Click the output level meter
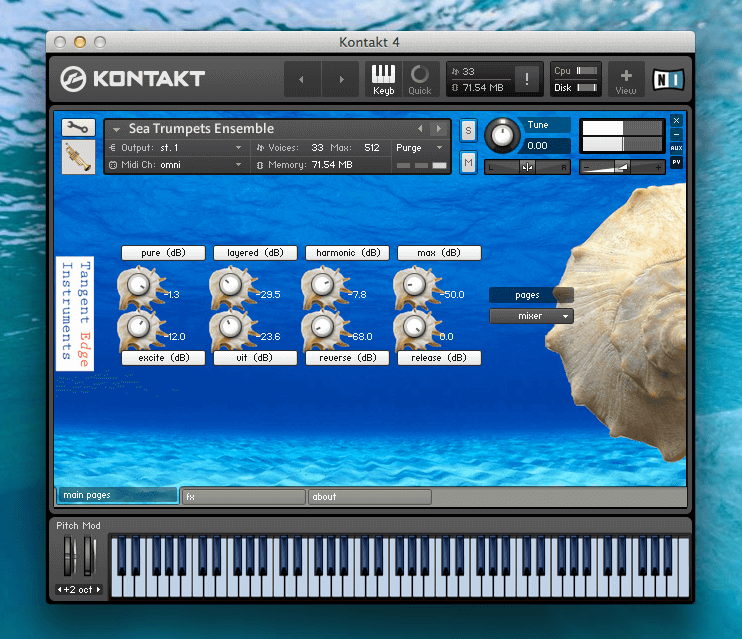 point(622,136)
